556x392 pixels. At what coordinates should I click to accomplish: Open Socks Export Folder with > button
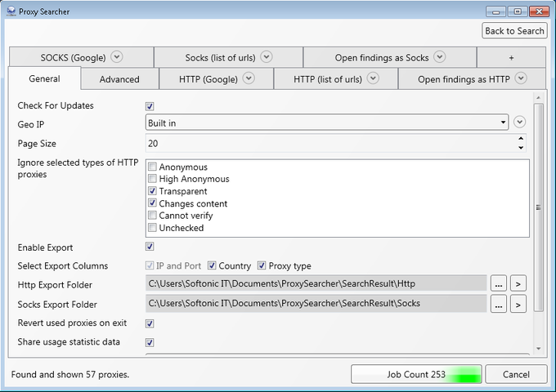[x=518, y=304]
